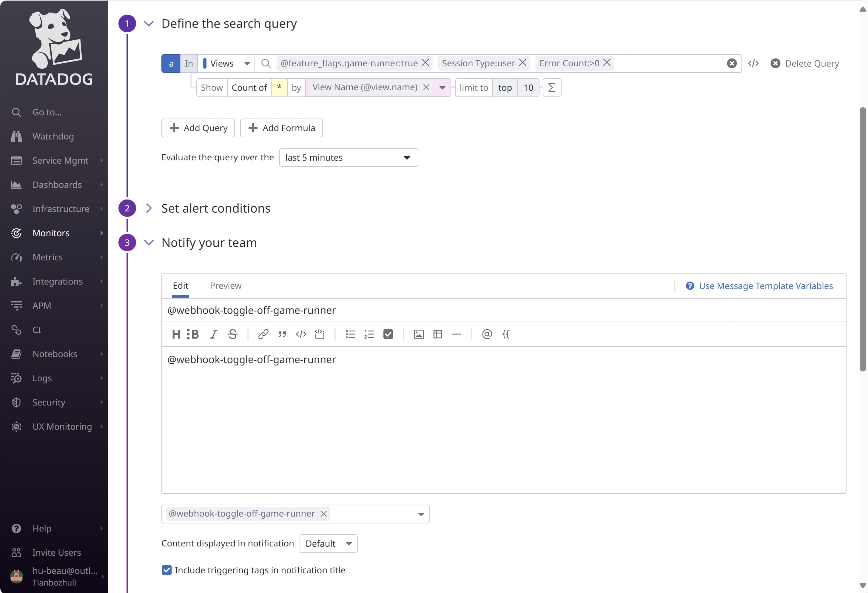Click the Heading format icon in editor toolbar
The height and width of the screenshot is (593, 868).
[176, 334]
